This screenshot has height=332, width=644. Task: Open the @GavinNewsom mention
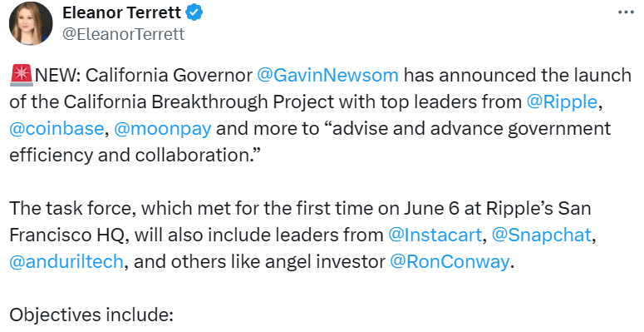pos(327,75)
